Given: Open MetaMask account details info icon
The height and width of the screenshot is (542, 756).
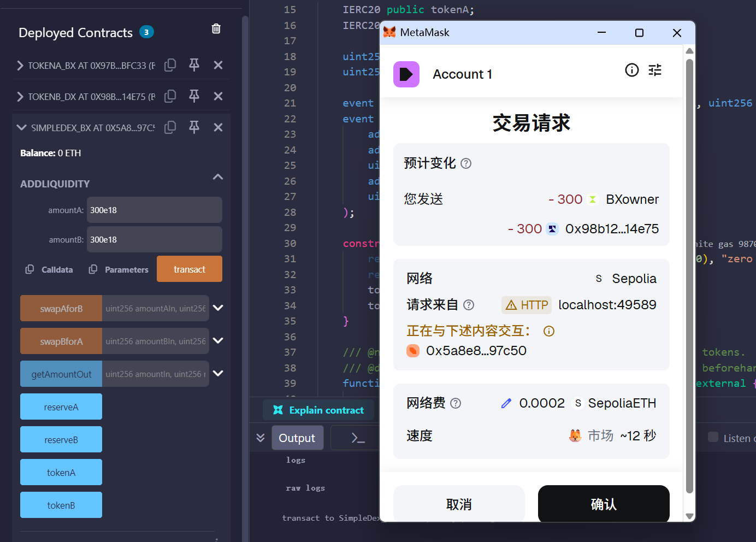Looking at the screenshot, I should pyautogui.click(x=631, y=70).
